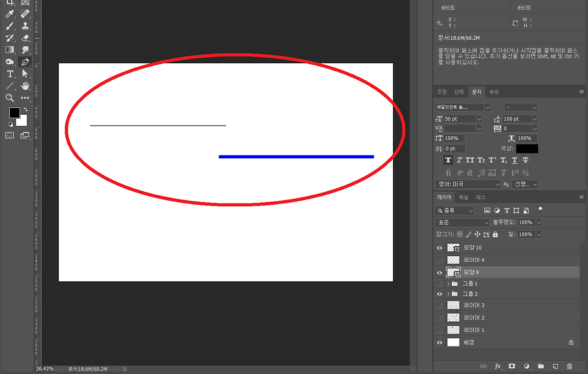Toggle visibility of 배경 layer
The width and height of the screenshot is (588, 374).
click(x=440, y=343)
